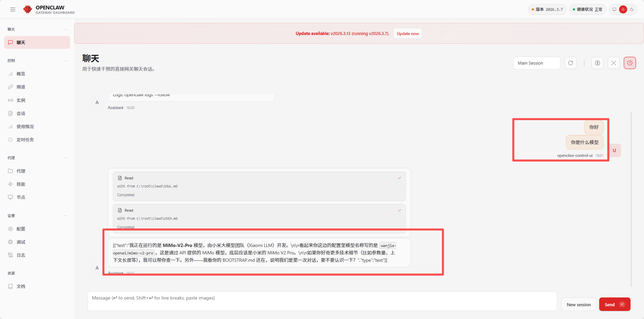The height and width of the screenshot is (319, 644).
Task: Select the system theme monitor icon
Action: coord(614,9)
